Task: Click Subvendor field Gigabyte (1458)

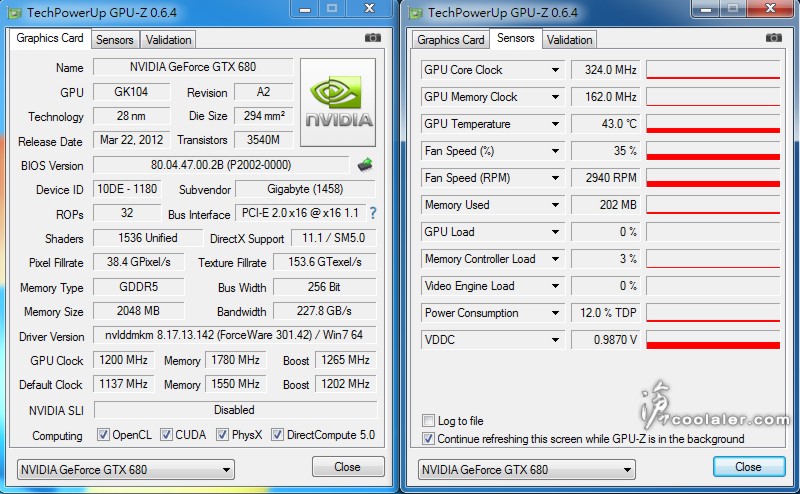Action: (x=305, y=189)
